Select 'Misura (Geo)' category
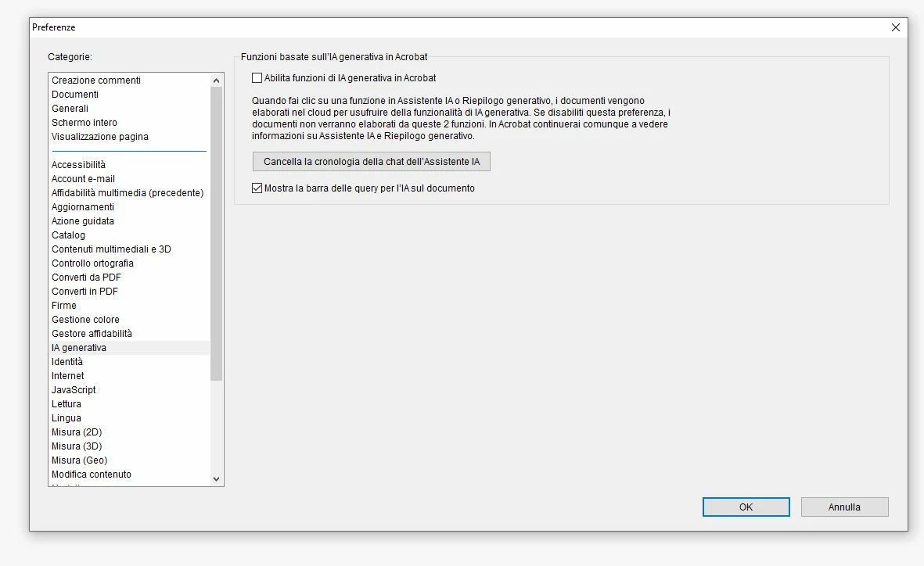Image resolution: width=924 pixels, height=566 pixels. [x=80, y=460]
